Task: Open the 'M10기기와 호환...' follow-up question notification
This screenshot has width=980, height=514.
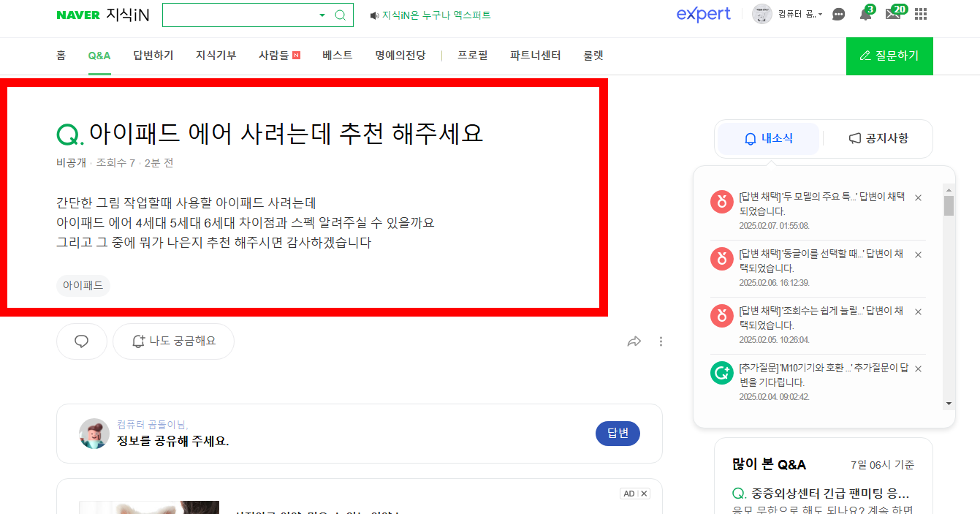Action: 822,375
